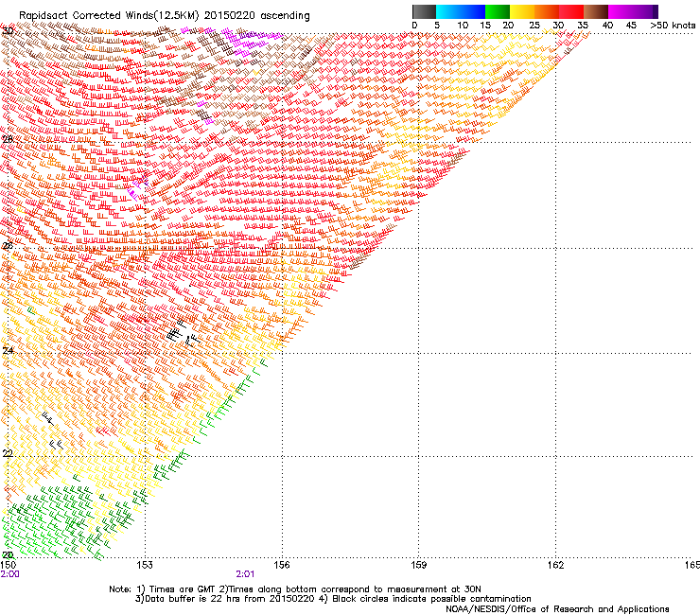
Task: Click the green 15-20 knots legend swatch
Action: 498,12
